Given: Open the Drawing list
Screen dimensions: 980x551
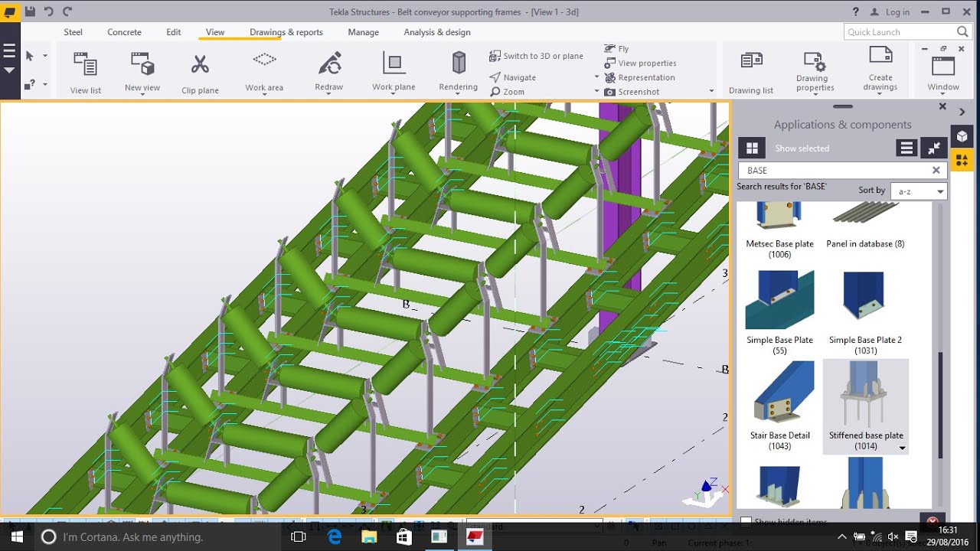Looking at the screenshot, I should click(751, 73).
